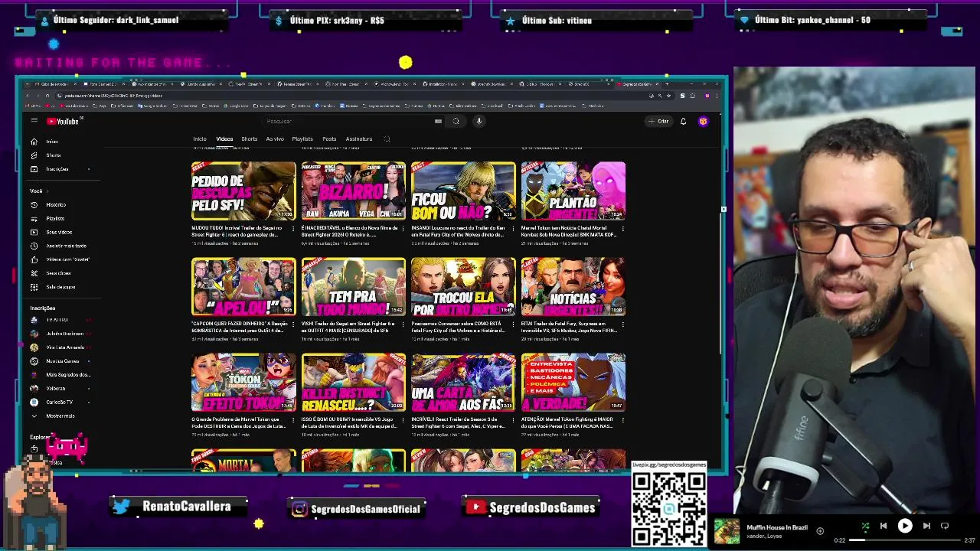Click the connect device icon in music widget

tap(945, 526)
